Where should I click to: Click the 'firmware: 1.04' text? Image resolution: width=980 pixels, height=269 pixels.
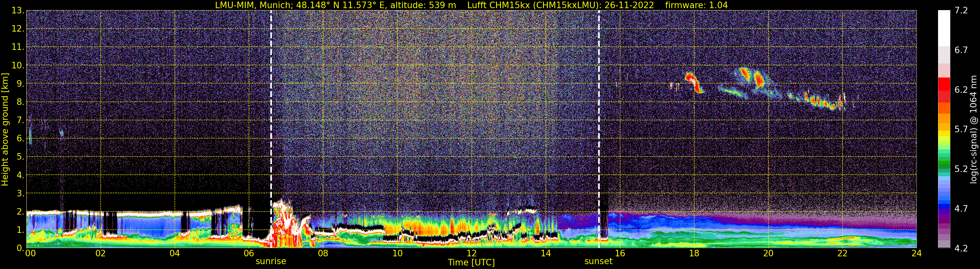(696, 5)
